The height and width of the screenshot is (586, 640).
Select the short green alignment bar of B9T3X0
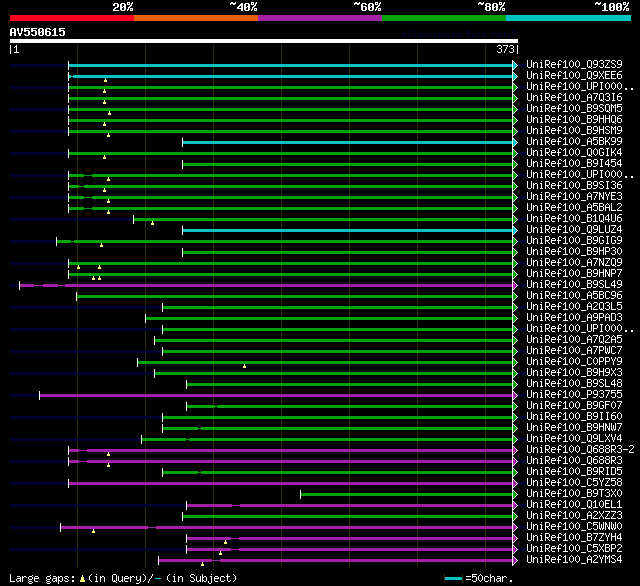click(407, 495)
